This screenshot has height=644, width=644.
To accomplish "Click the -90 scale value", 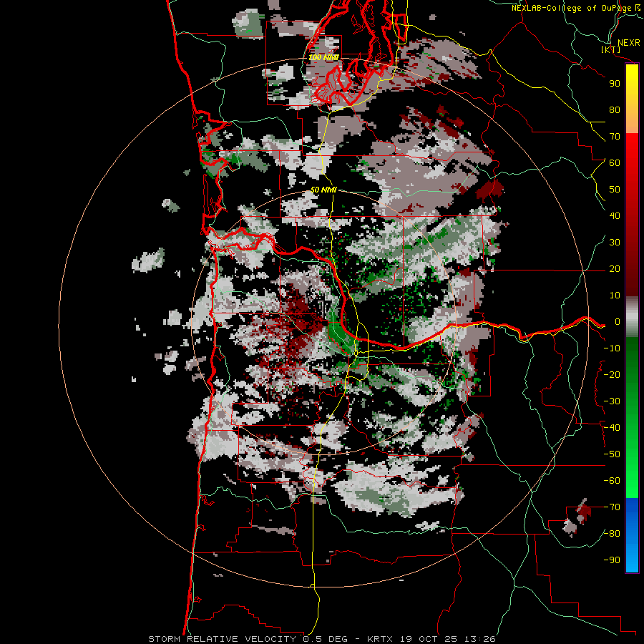I will [612, 560].
